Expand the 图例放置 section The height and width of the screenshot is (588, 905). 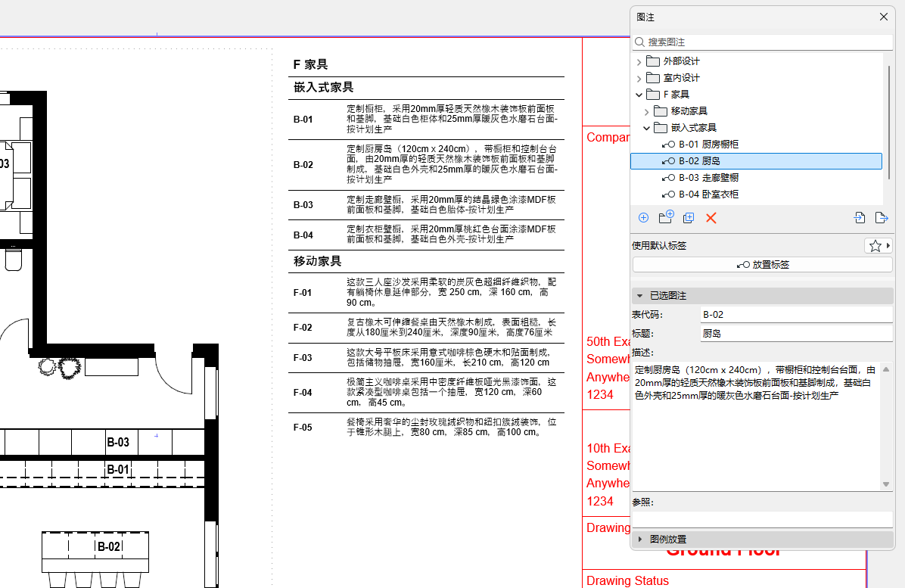point(639,539)
